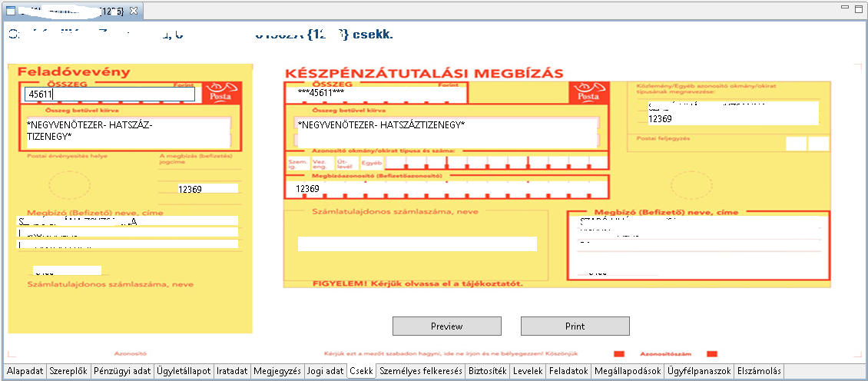The height and width of the screenshot is (381, 868).
Task: Maximize the editor panel view
Action: click(859, 8)
